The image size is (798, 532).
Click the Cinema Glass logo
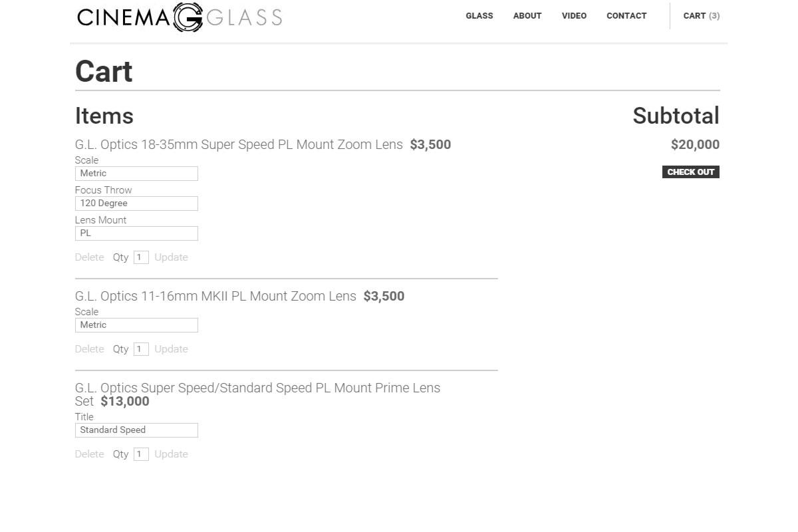coord(180,17)
